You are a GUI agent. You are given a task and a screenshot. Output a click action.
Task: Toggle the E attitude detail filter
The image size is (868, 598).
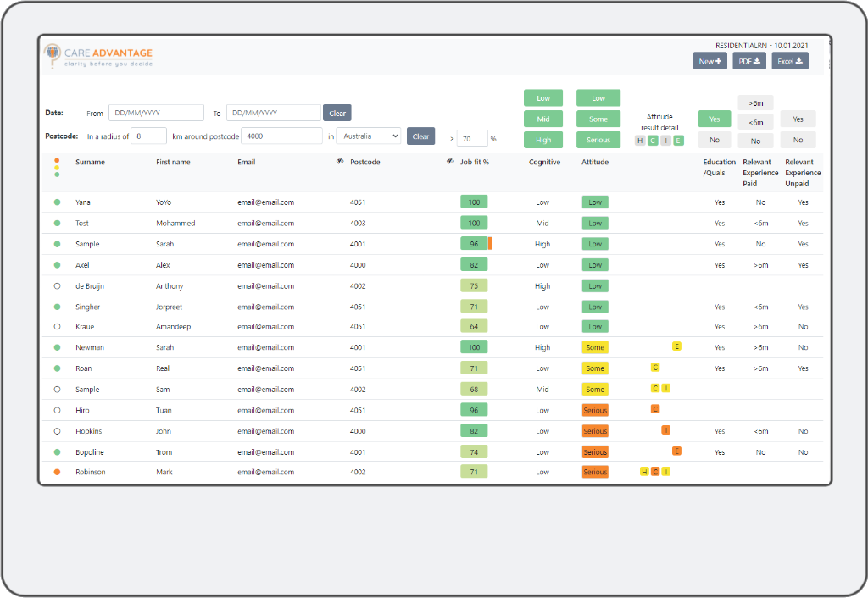(x=679, y=141)
